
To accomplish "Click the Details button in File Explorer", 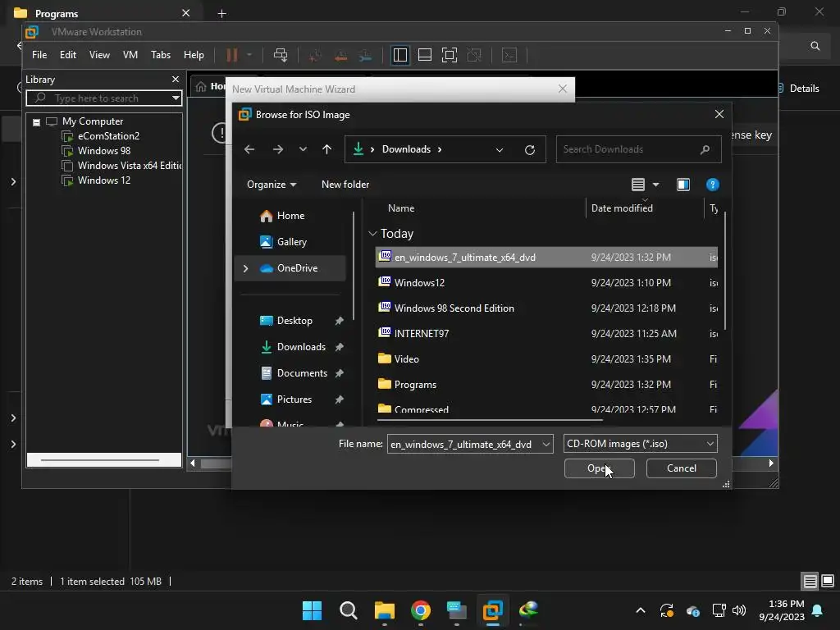I will coord(798,89).
